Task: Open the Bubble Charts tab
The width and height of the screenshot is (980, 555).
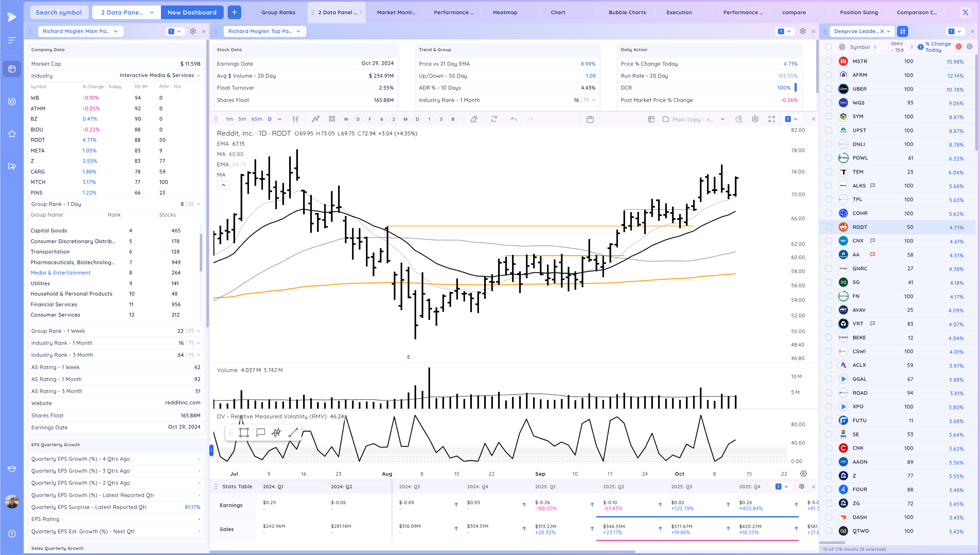Action: pyautogui.click(x=627, y=12)
